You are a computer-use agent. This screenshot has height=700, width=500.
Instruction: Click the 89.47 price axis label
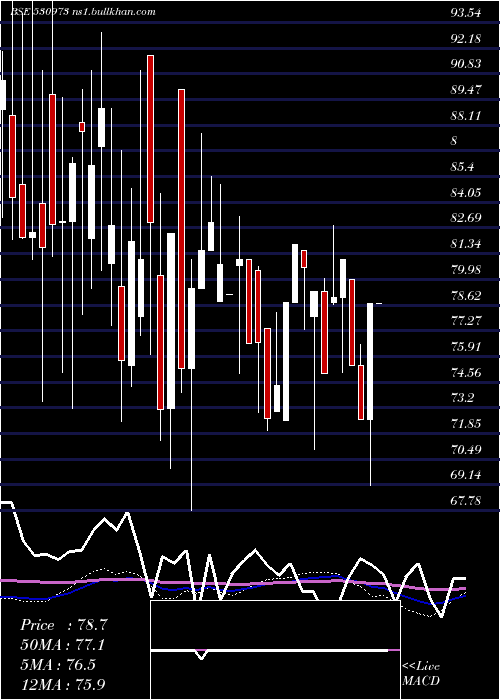[x=466, y=90]
